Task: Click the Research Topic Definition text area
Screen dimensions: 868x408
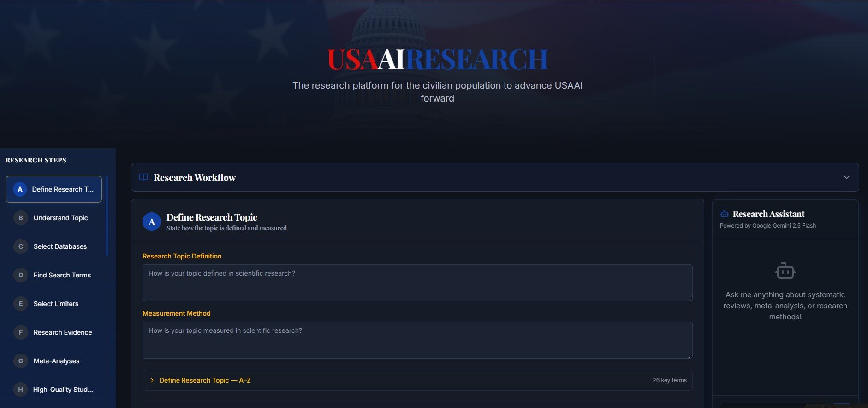Action: [x=417, y=283]
